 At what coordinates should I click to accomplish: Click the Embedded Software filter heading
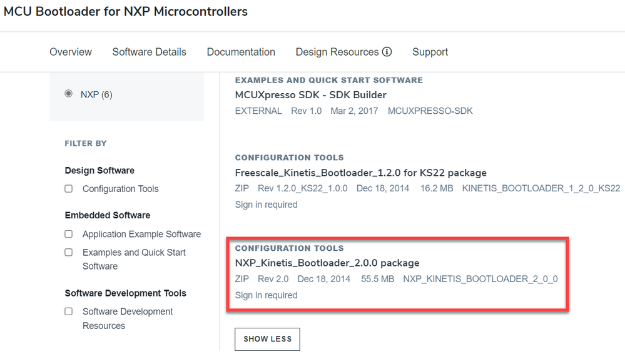[107, 215]
